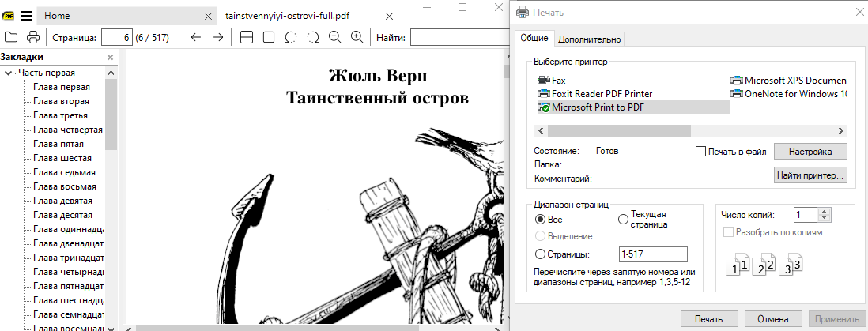868x331 pixels.
Task: Select Microsoft XPS Document printer
Action: [x=790, y=81]
